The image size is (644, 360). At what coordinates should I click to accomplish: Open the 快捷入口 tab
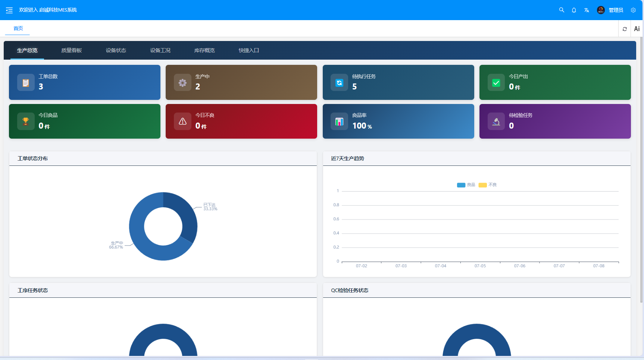pos(249,50)
